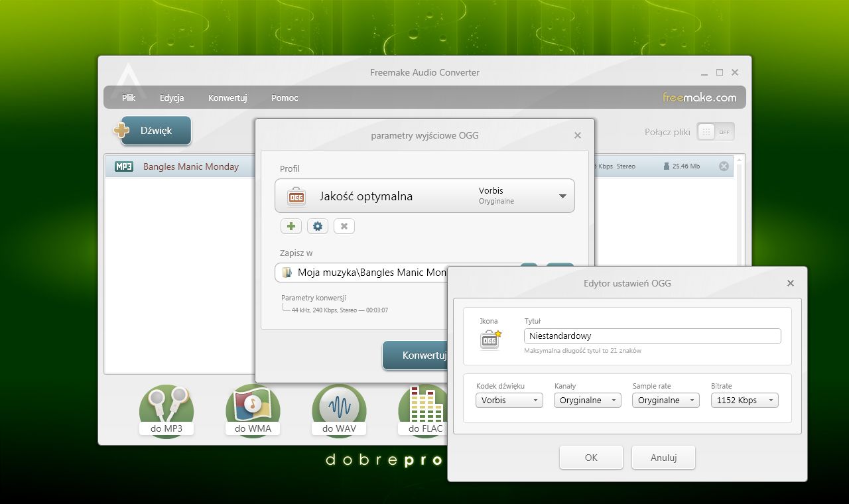This screenshot has height=504, width=849.
Task: Click the Dźwięk add audio button
Action: click(x=153, y=131)
